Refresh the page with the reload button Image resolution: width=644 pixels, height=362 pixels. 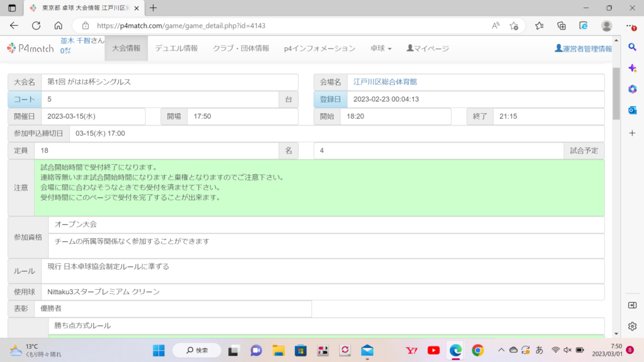click(36, 26)
